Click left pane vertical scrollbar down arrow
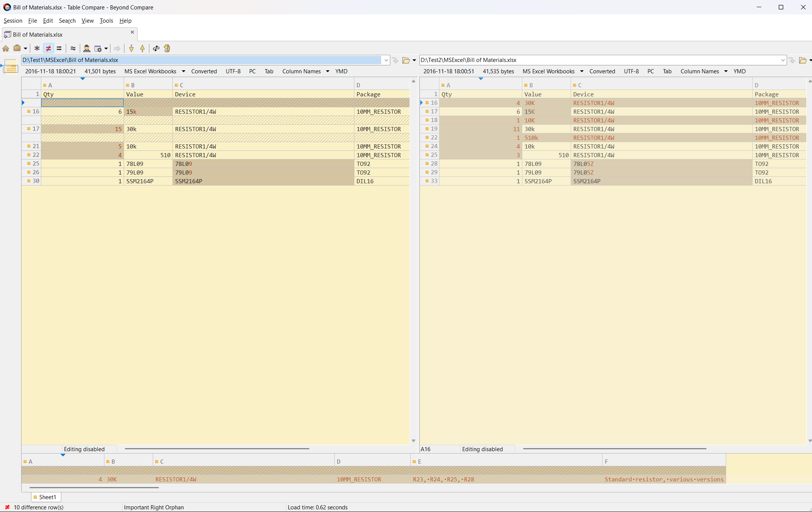 (x=413, y=441)
